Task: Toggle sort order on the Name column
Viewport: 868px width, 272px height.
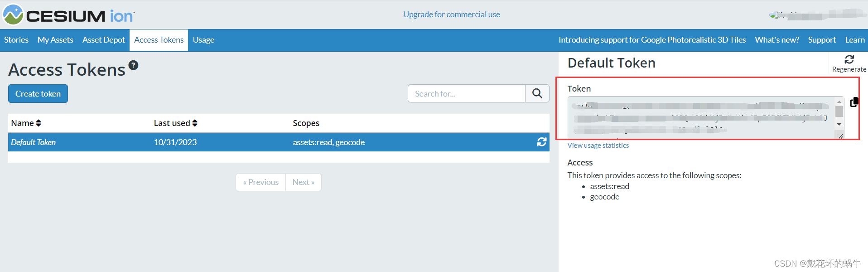Action: [38, 123]
